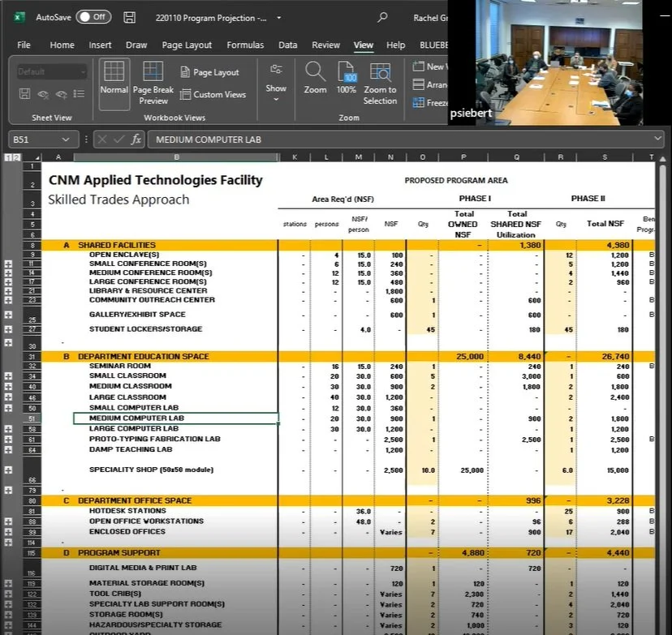Click the New sheet view eye icon
This screenshot has width=672, height=635.
point(62,94)
